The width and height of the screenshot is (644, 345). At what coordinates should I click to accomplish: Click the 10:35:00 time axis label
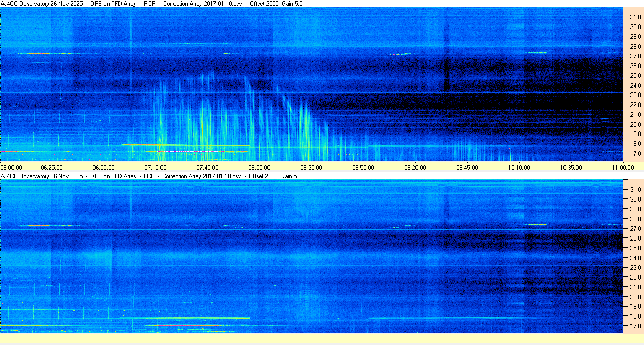(x=571, y=167)
